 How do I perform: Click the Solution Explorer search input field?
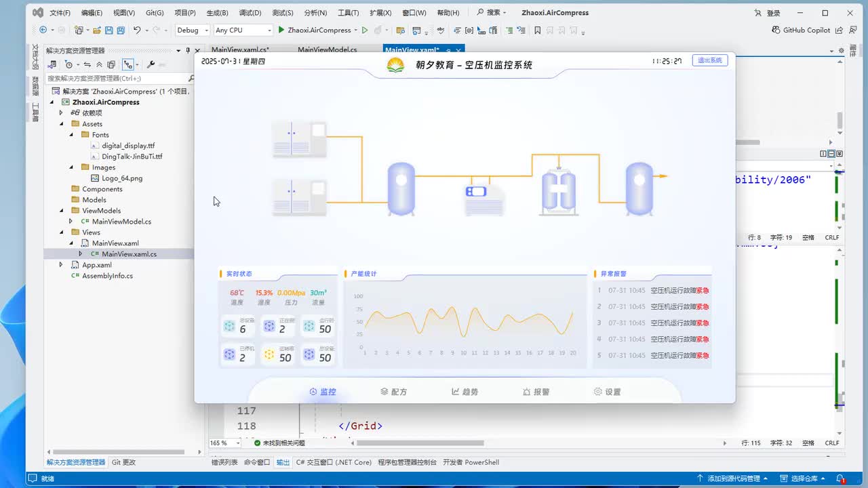[x=117, y=79]
